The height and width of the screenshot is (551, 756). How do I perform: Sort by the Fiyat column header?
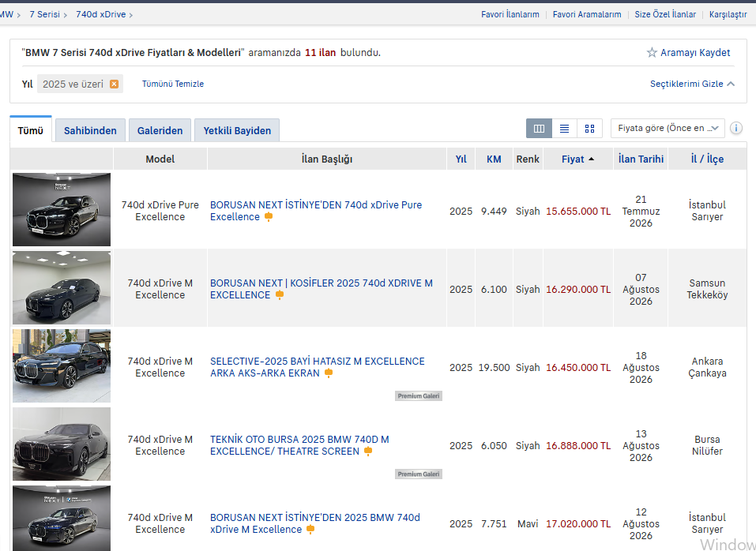pos(577,159)
